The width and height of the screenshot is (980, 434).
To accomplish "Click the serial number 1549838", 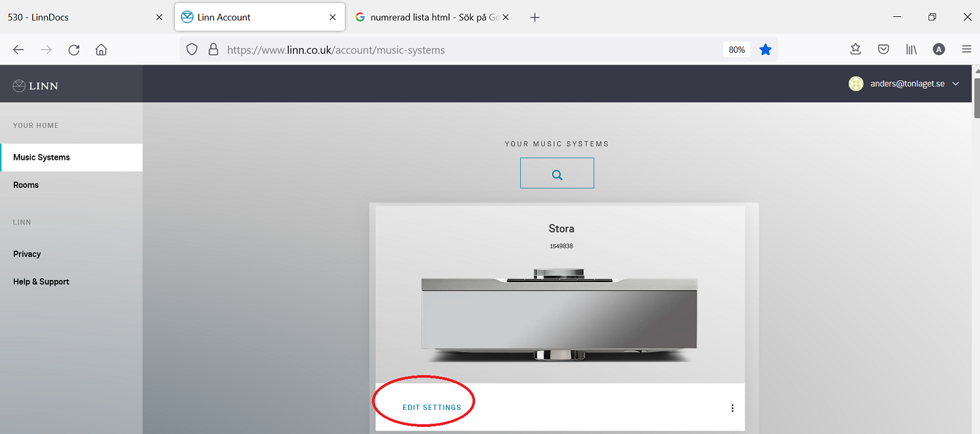I will pos(561,246).
